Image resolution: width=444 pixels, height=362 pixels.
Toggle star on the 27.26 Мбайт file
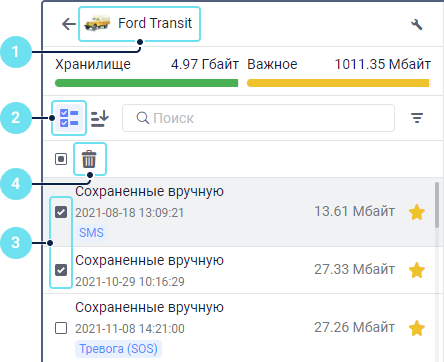417,328
